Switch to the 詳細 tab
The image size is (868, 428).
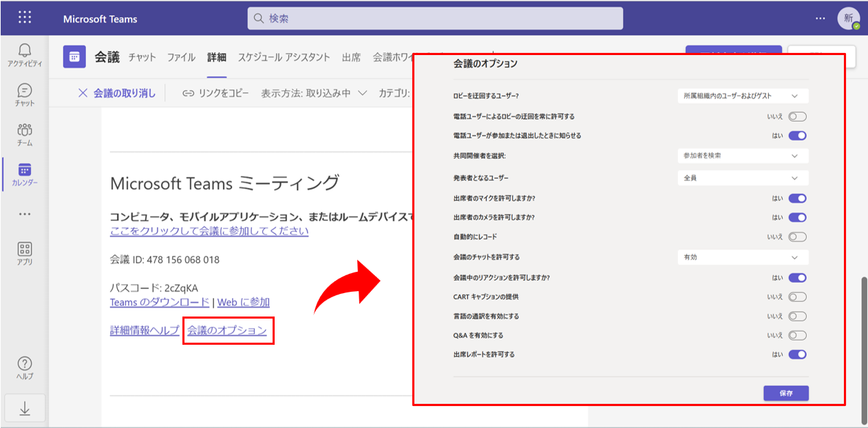coord(217,57)
